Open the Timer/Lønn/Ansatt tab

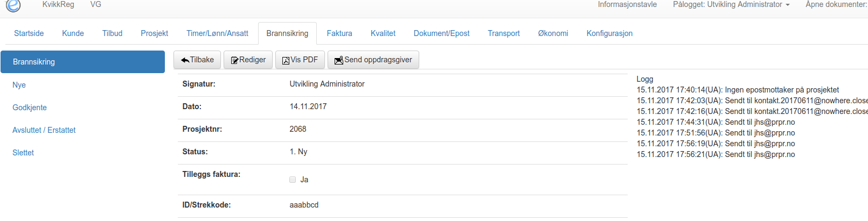tap(217, 33)
